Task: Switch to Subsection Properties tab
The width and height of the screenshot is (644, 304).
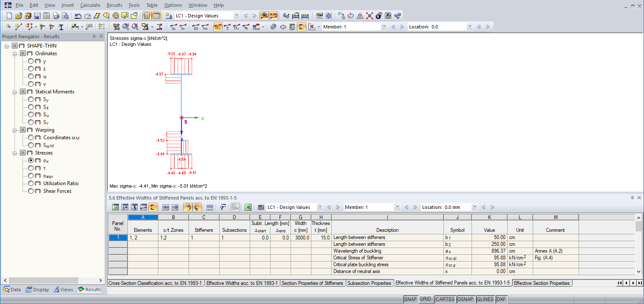Action: [369, 283]
